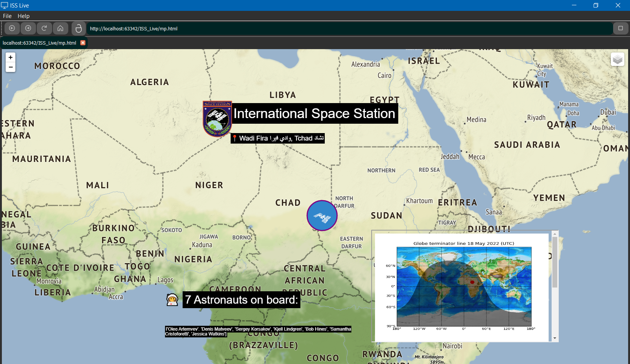
Task: Go to home page via house icon
Action: pyautogui.click(x=60, y=28)
